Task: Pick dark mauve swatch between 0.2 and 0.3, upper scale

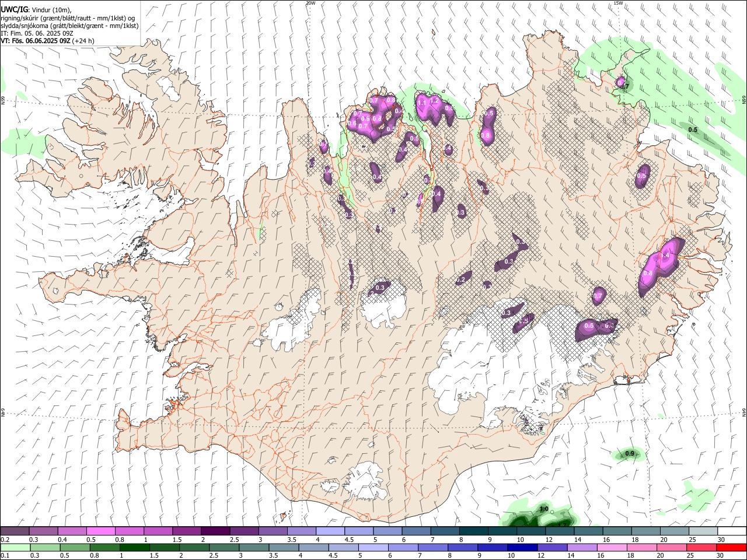Action: [x=15, y=531]
